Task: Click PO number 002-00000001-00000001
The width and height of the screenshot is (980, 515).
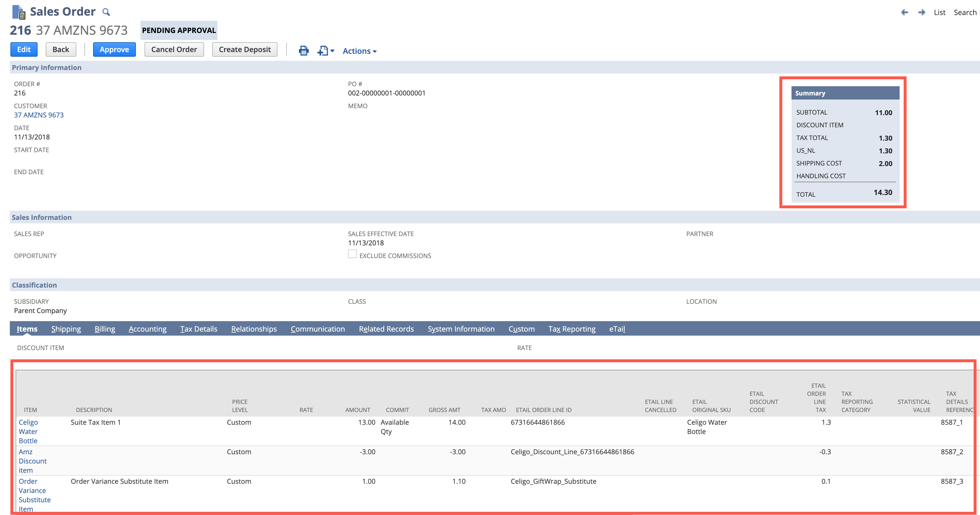Action: click(x=387, y=93)
